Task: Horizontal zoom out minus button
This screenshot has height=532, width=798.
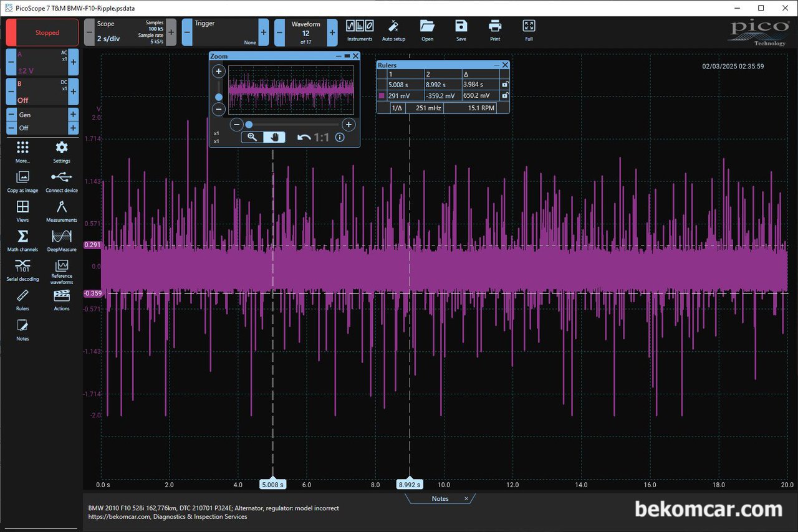Action: coord(236,125)
